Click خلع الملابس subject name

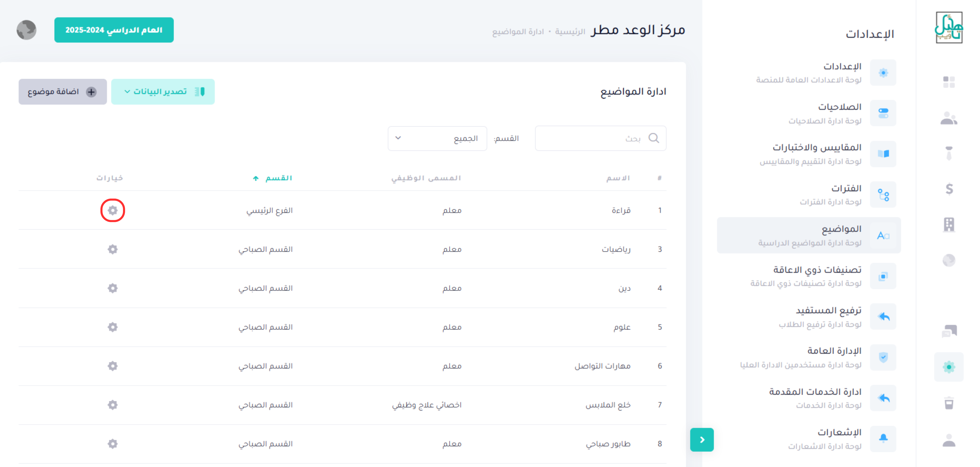click(x=608, y=405)
